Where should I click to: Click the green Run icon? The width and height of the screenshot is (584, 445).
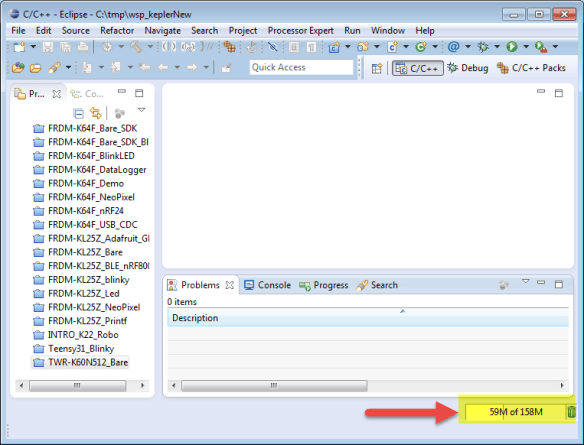512,47
